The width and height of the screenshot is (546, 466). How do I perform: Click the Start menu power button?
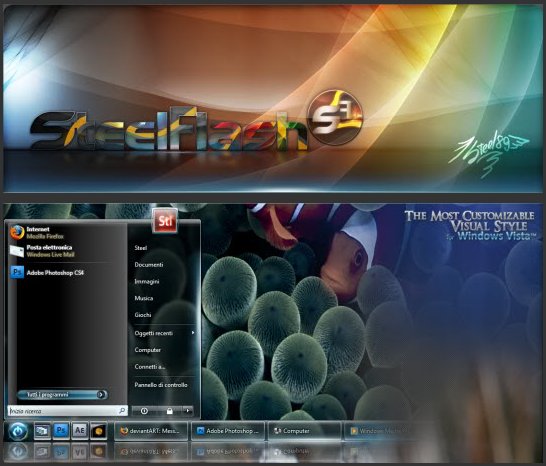145,411
